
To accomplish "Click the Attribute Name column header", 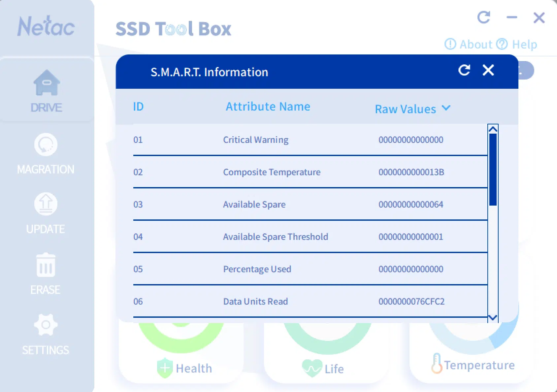I will [268, 107].
